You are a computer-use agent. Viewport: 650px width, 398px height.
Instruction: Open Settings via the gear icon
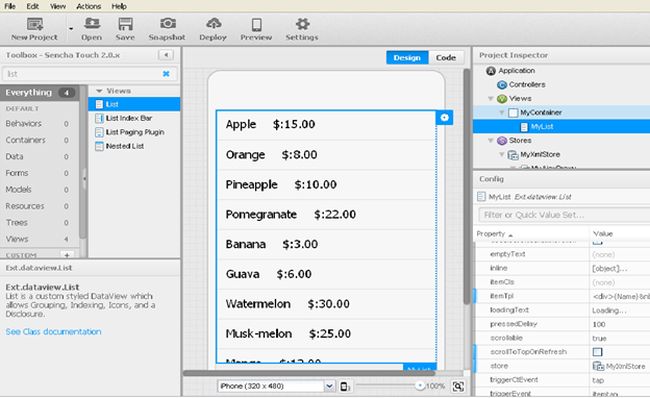pos(302,24)
